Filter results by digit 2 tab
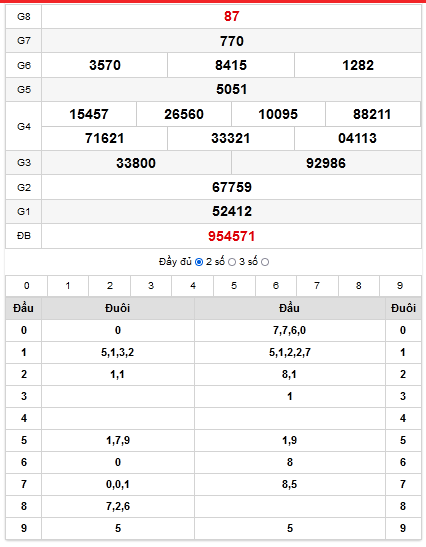 coord(110,286)
